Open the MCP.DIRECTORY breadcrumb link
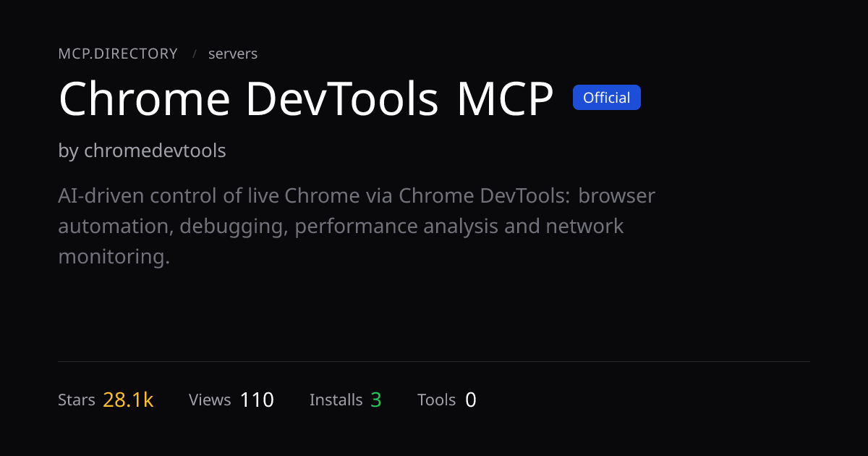Screen dimensions: 868x456 point(118,54)
